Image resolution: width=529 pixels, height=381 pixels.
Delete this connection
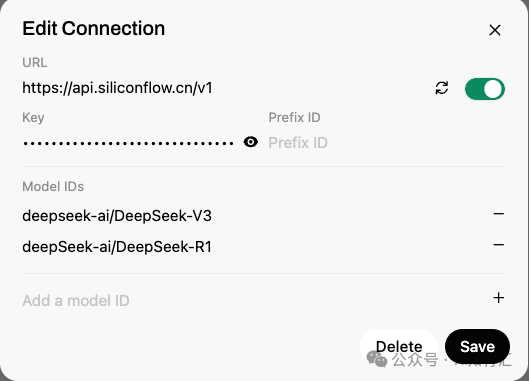[399, 347]
